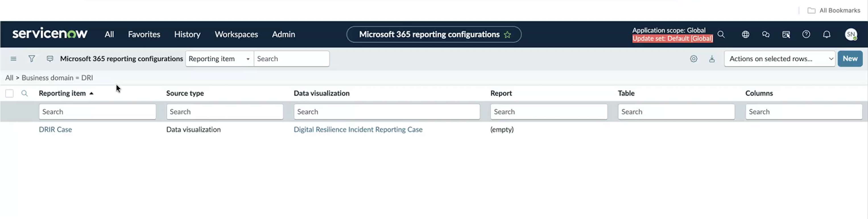The image size is (868, 219).
Task: Click the export download icon
Action: tap(712, 59)
